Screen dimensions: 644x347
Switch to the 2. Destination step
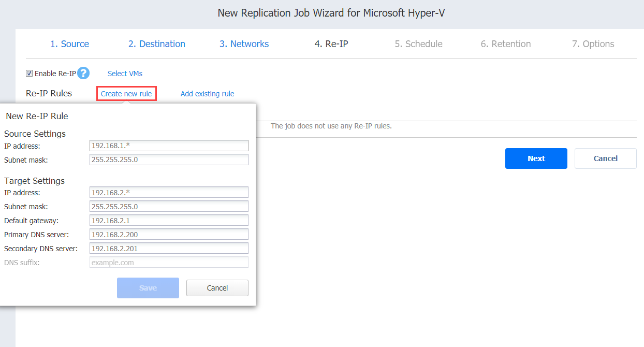pos(156,44)
